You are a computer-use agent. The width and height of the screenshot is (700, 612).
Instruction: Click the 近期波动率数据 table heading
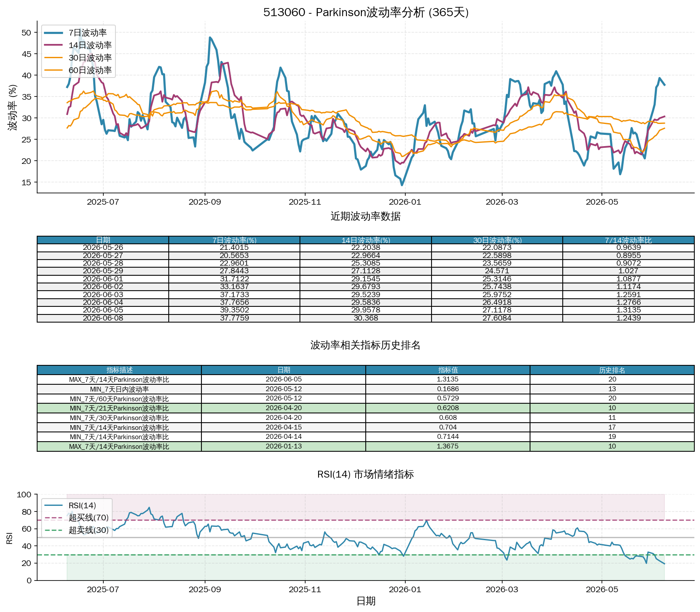tap(365, 216)
